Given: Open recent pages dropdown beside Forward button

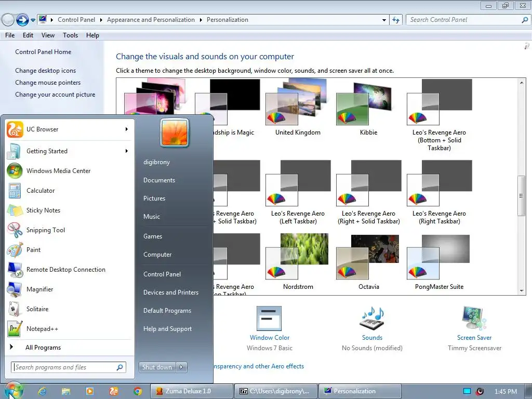Looking at the screenshot, I should coord(33,20).
